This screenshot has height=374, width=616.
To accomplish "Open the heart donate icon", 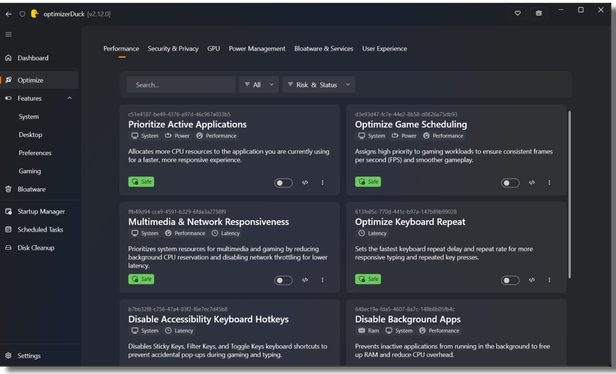I will 518,13.
